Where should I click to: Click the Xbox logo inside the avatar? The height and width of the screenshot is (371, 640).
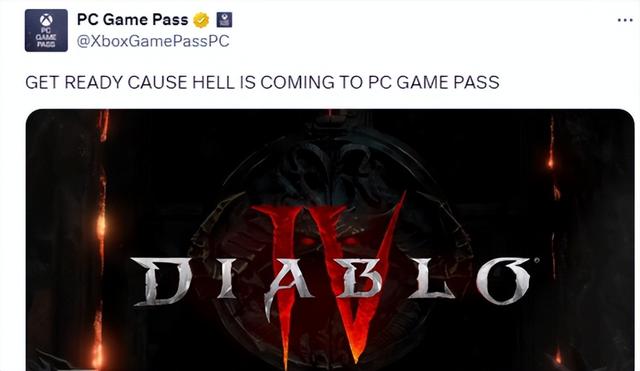tap(46, 19)
